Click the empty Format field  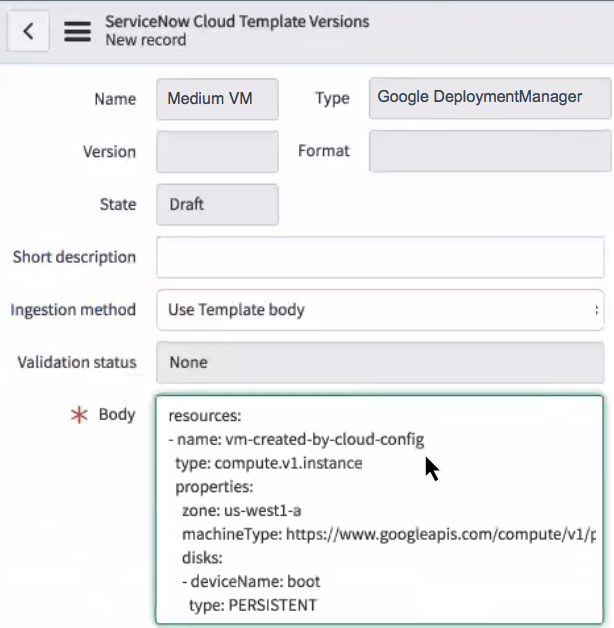(490, 151)
